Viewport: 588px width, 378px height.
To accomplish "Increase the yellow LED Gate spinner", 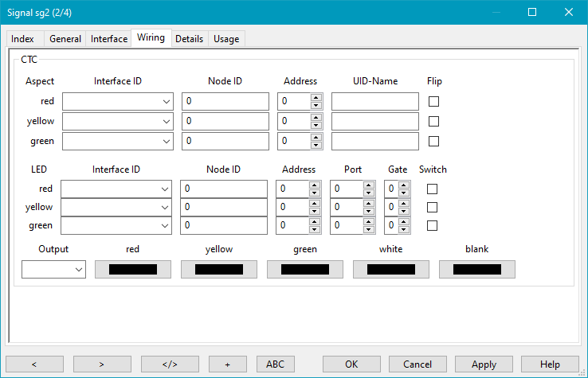I will click(405, 203).
